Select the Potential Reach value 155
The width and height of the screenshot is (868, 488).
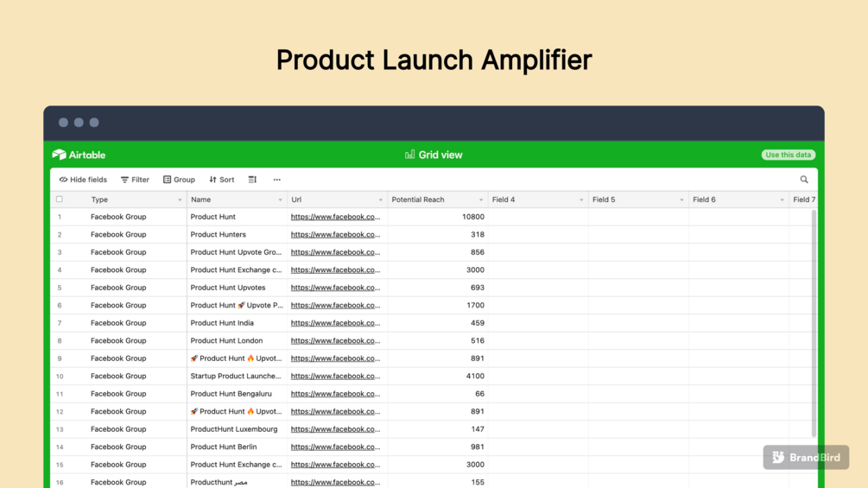coord(437,482)
